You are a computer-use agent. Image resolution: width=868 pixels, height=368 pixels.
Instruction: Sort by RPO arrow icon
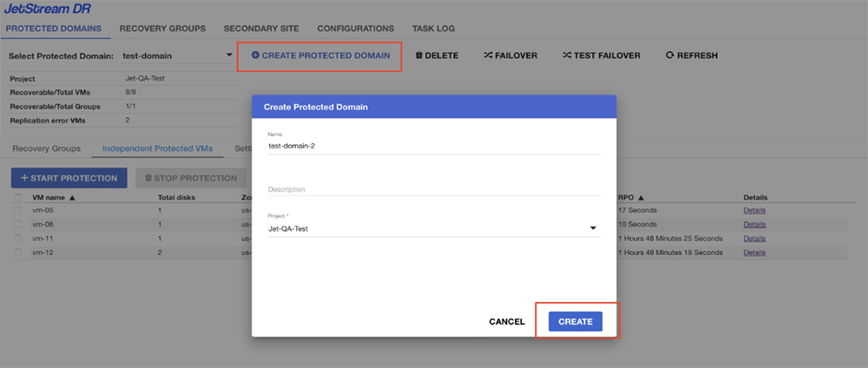click(x=641, y=197)
